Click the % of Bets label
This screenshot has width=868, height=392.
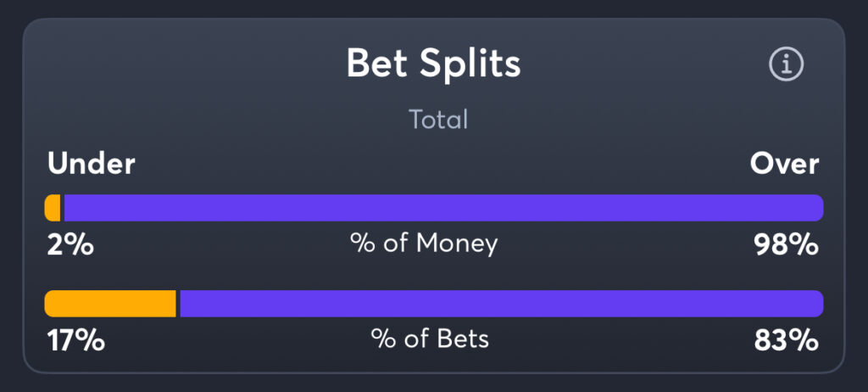(430, 339)
